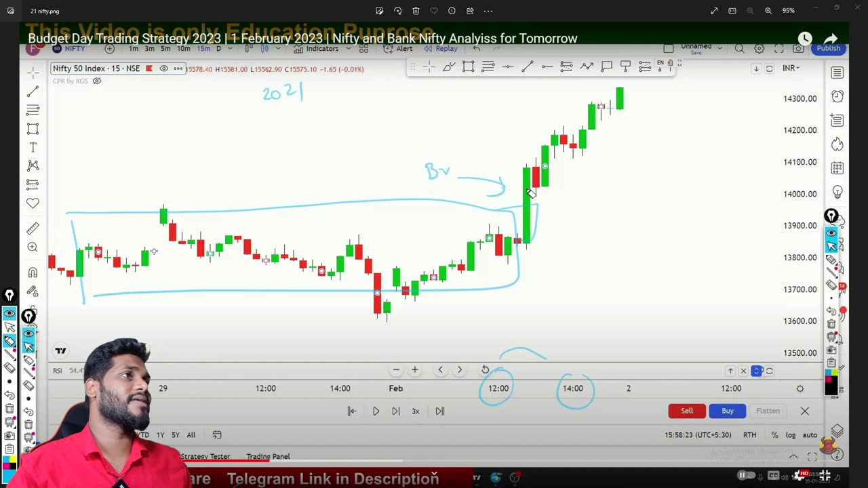
Task: Add symbol with the plus circle button
Action: (x=109, y=49)
